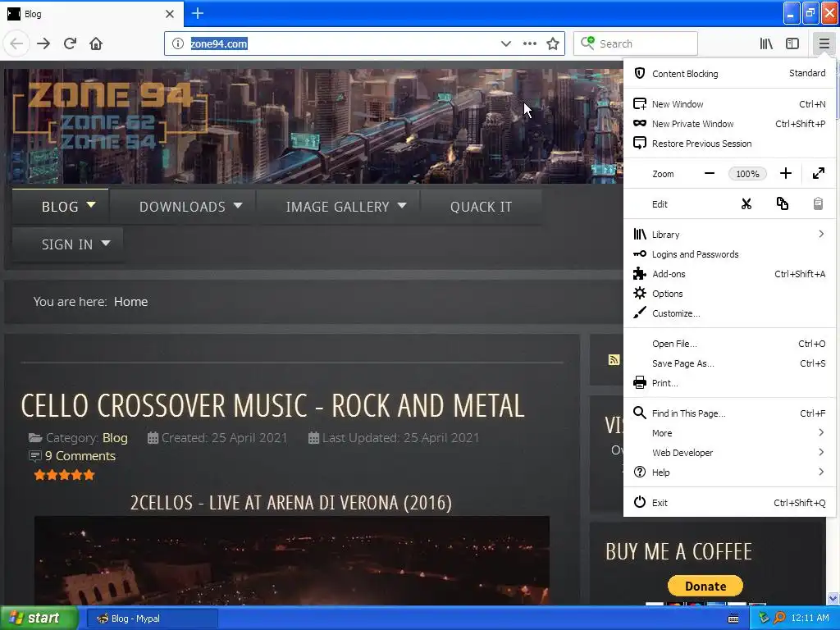Show address bar history dropdown arrow
The width and height of the screenshot is (840, 630).
[505, 43]
